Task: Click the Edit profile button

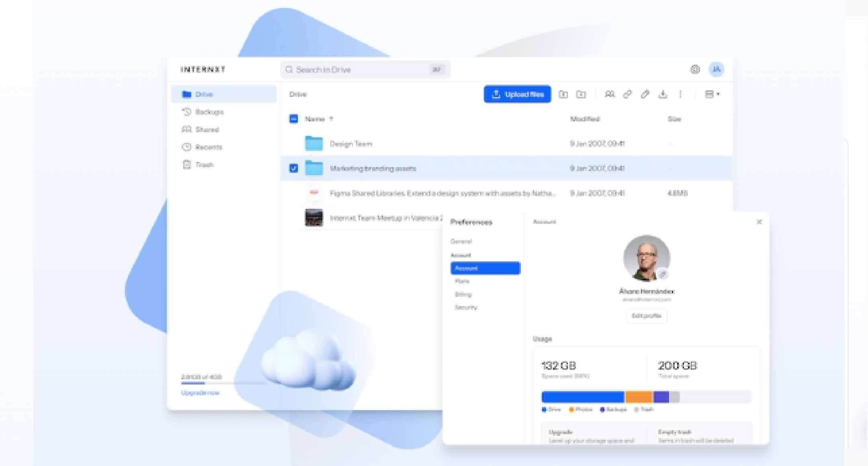Action: tap(646, 316)
